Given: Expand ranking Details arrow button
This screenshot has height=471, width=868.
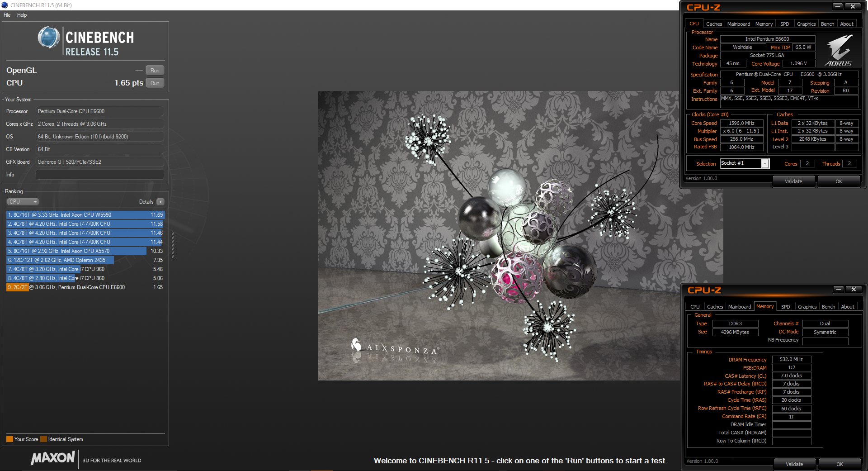Looking at the screenshot, I should (x=160, y=202).
